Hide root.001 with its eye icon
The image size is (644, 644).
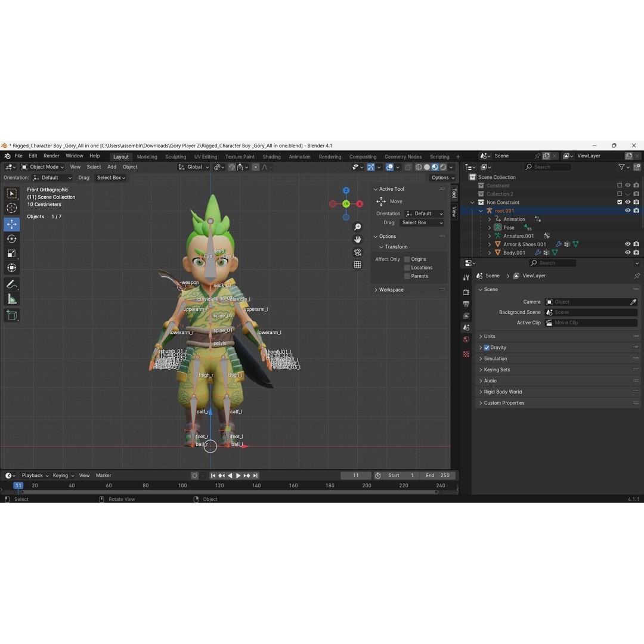tap(627, 210)
